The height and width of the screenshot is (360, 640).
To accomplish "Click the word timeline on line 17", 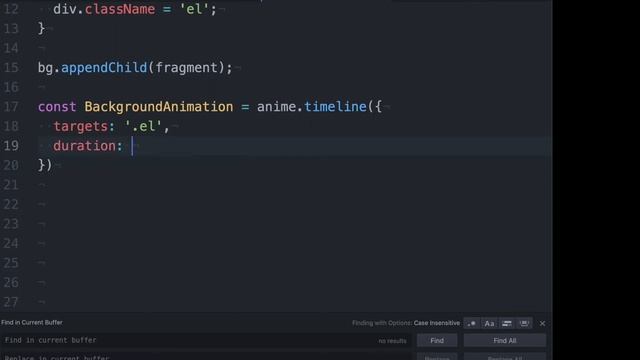I will click(x=335, y=107).
